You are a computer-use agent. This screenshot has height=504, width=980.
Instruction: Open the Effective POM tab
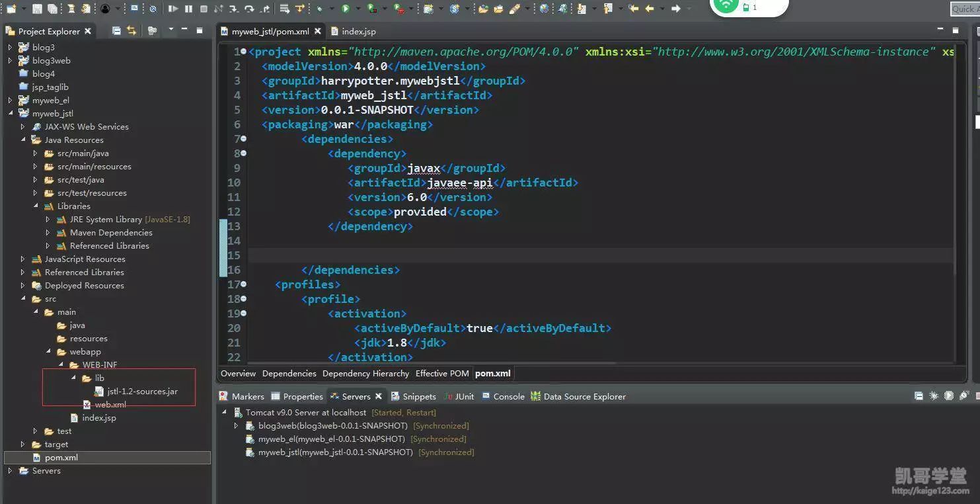[x=442, y=373]
